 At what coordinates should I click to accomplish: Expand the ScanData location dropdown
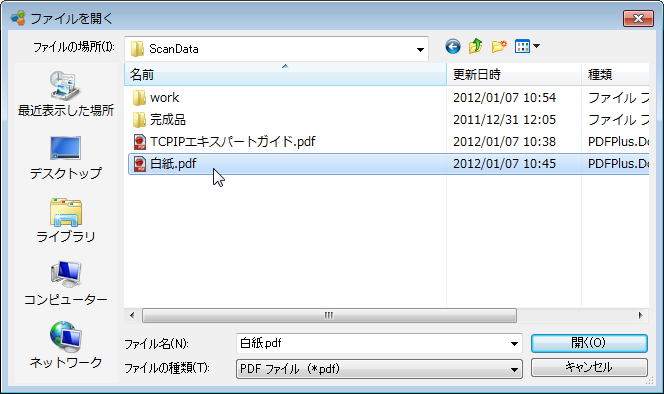[x=420, y=49]
